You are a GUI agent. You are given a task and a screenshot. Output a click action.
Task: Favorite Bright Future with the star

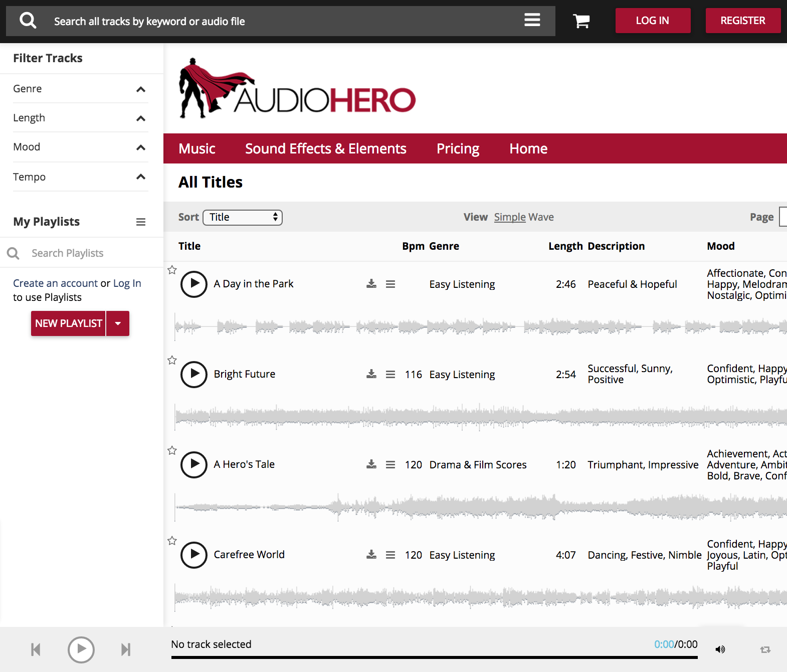(172, 360)
